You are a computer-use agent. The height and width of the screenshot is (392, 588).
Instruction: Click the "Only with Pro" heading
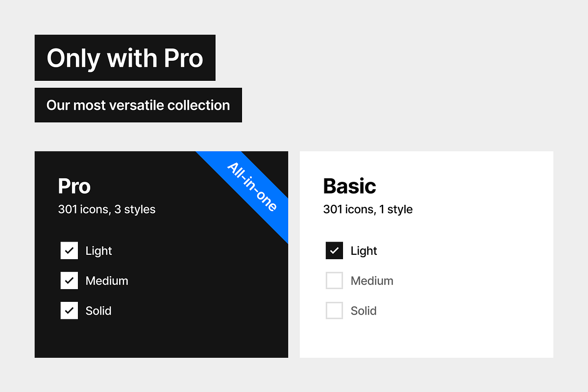pos(125,58)
